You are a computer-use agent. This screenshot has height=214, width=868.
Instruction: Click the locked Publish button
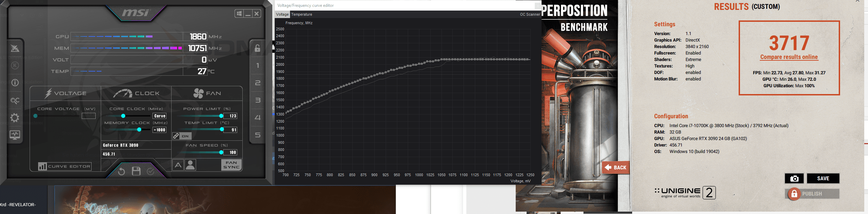click(x=813, y=194)
